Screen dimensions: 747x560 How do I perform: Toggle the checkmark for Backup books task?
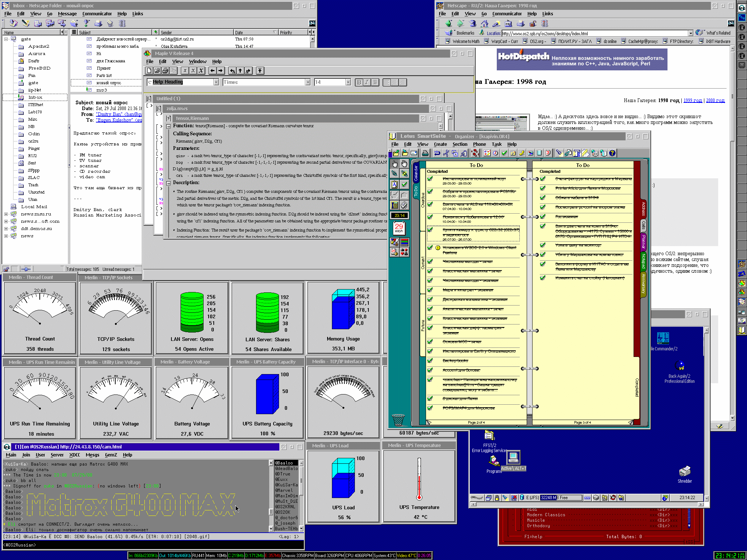[x=430, y=361]
